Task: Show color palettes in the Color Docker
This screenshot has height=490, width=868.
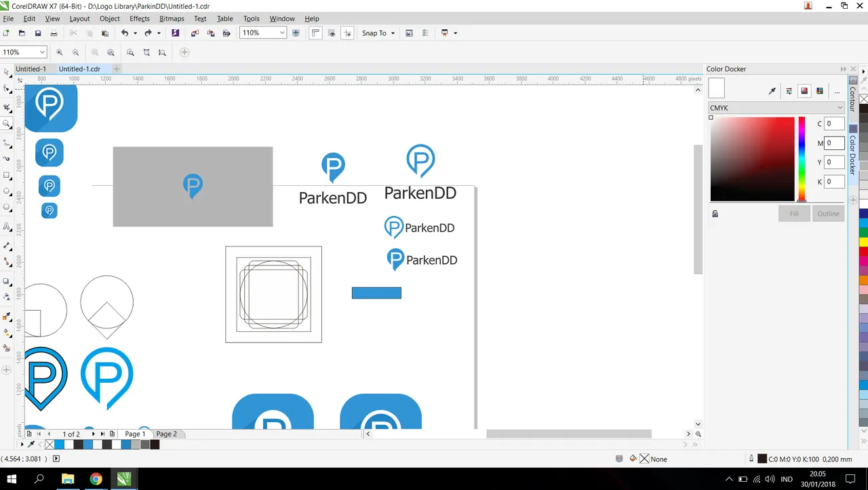Action: (820, 91)
